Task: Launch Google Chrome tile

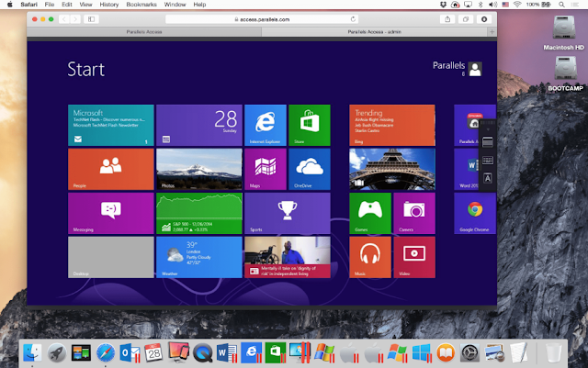Action: 475,213
